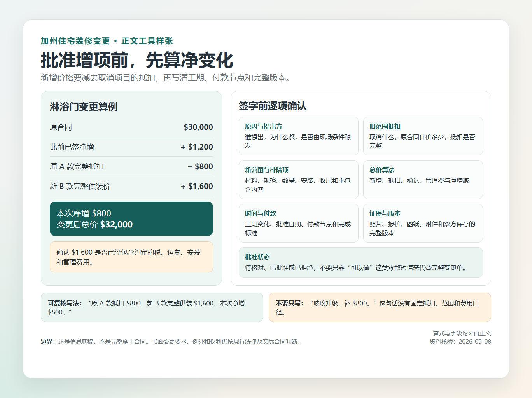Select the 原合同 $30,000 row
This screenshot has width=532, height=398.
pyautogui.click(x=131, y=127)
